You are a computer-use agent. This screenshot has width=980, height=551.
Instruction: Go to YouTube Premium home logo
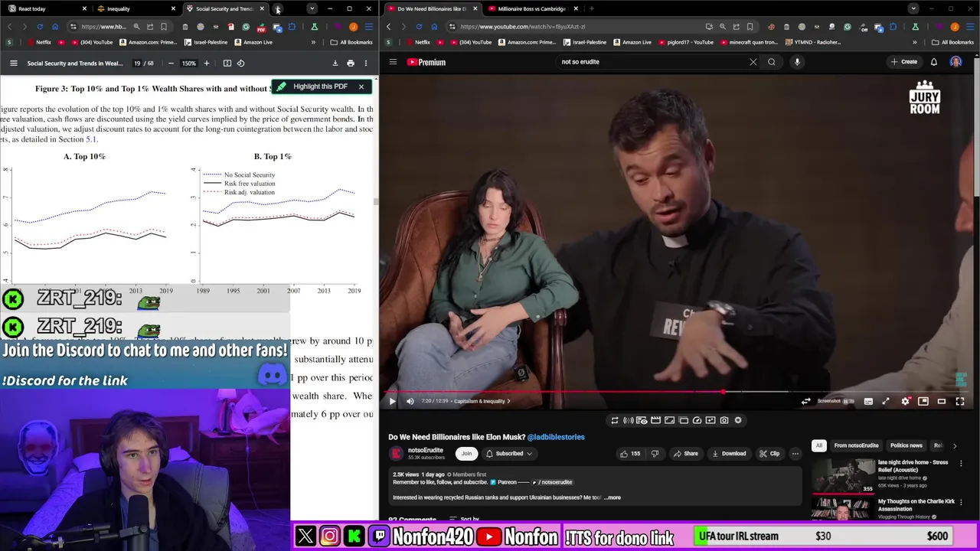tap(426, 62)
